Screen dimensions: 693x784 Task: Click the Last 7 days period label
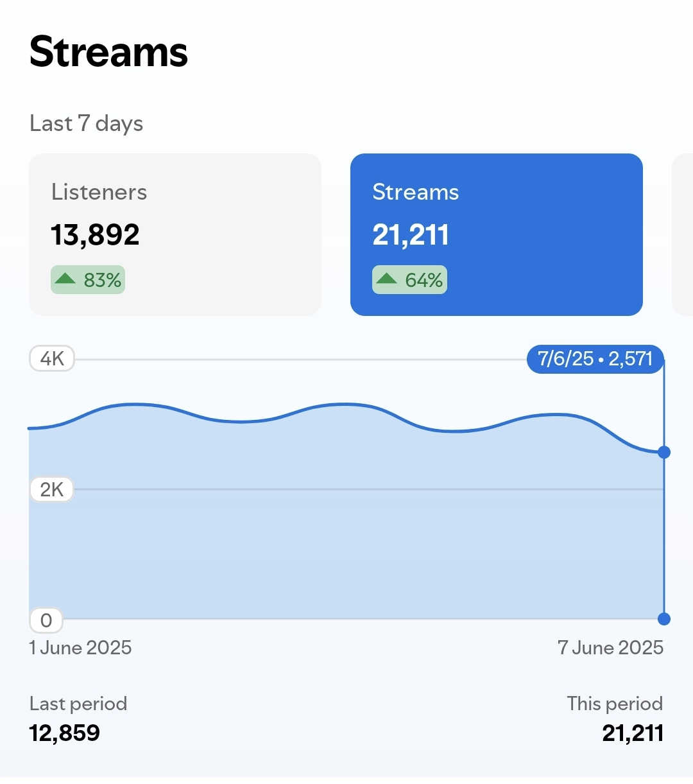(86, 123)
